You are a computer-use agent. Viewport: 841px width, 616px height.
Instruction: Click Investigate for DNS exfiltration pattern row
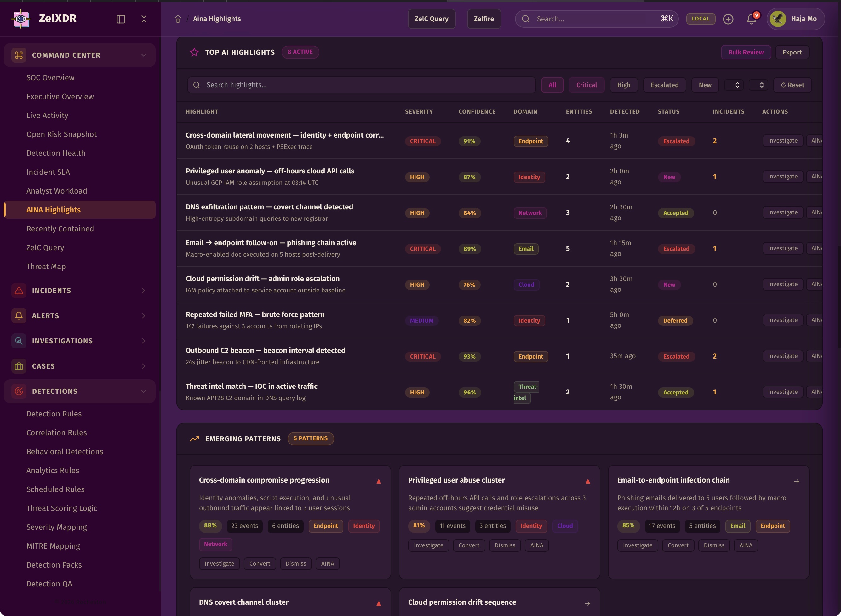pos(782,212)
